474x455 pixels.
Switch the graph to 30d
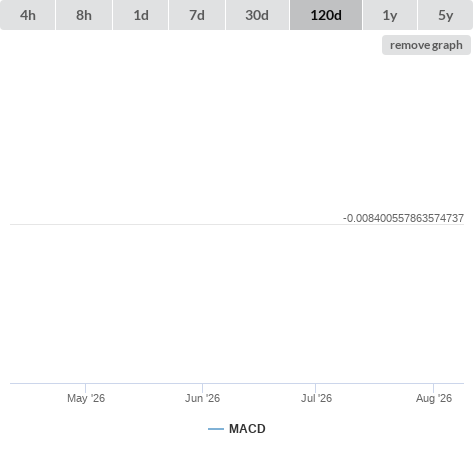(x=257, y=15)
